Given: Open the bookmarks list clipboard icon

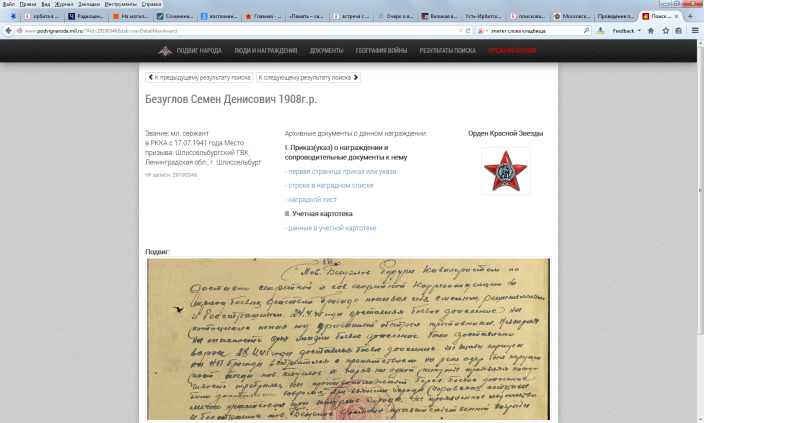Looking at the screenshot, I should point(678,31).
